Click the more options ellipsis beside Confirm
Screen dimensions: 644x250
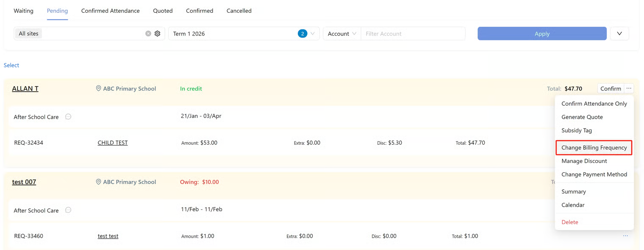[629, 88]
